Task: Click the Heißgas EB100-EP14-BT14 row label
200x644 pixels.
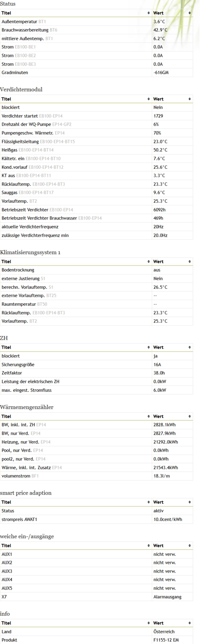Action: click(x=27, y=150)
